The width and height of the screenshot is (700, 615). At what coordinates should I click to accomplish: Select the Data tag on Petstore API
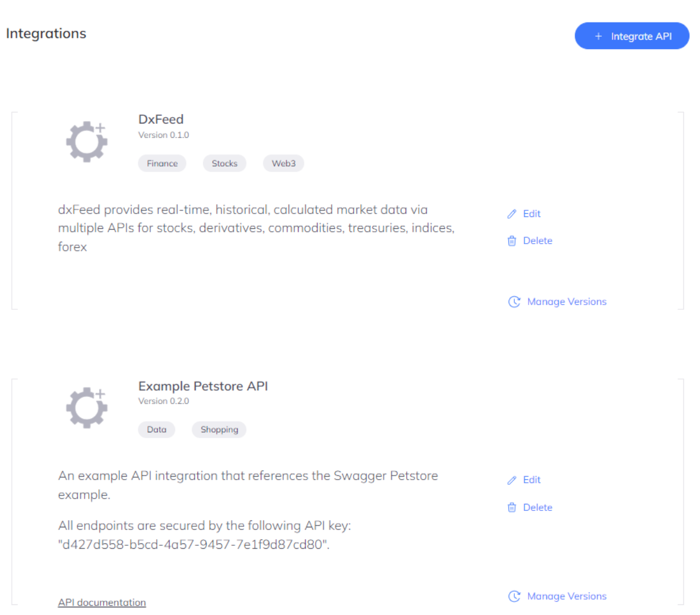coord(157,429)
